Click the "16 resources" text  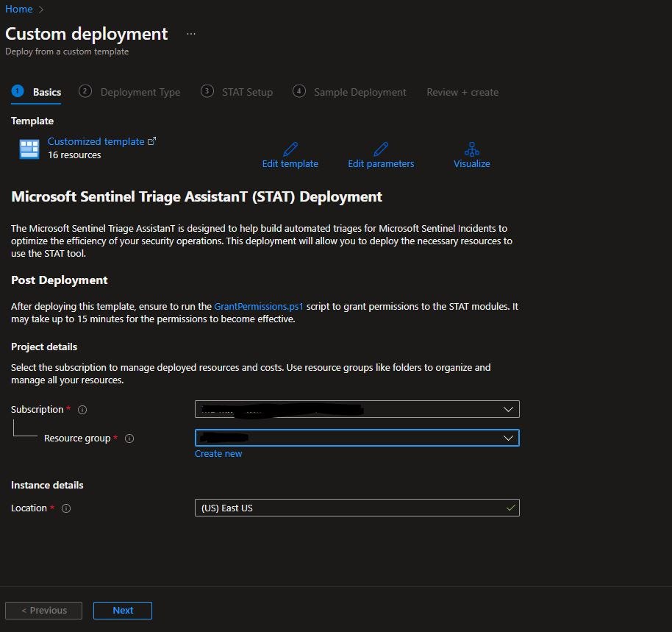click(x=74, y=155)
